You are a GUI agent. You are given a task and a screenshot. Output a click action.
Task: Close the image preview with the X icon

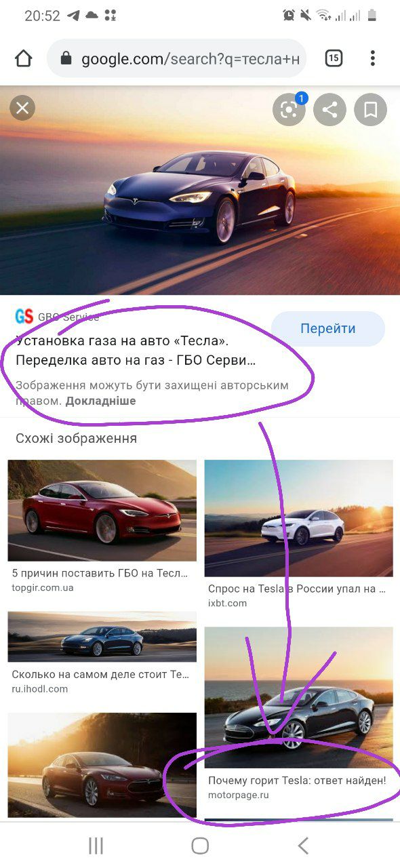tap(22, 108)
